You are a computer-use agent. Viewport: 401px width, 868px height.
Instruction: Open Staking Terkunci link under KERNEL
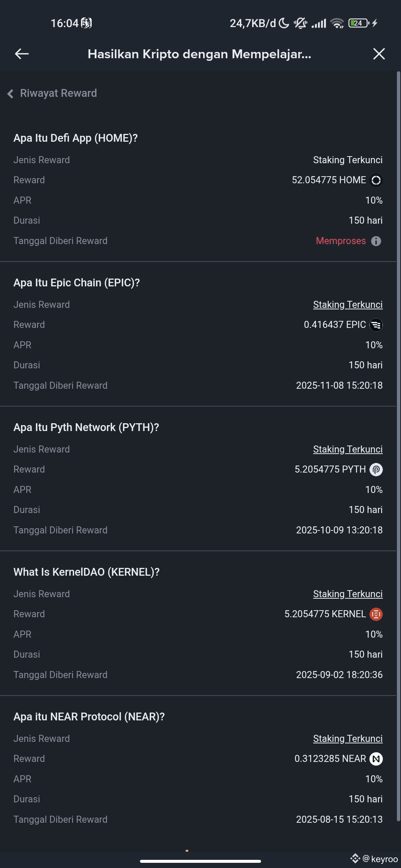coord(348,594)
